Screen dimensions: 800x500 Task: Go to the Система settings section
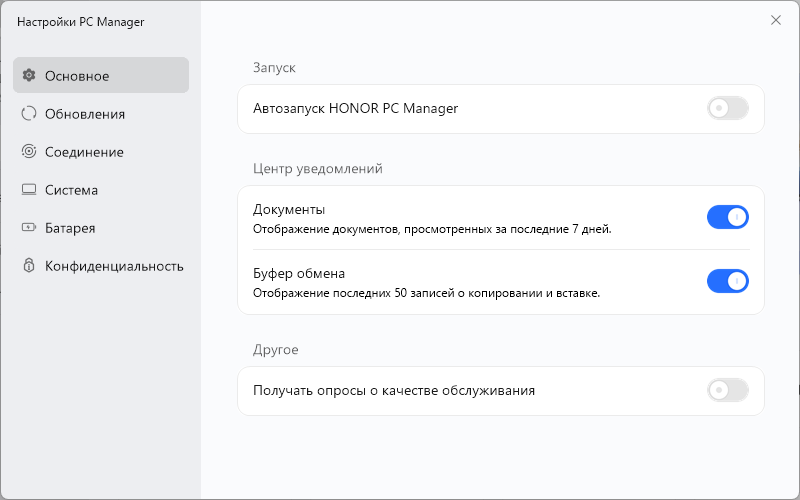point(71,190)
